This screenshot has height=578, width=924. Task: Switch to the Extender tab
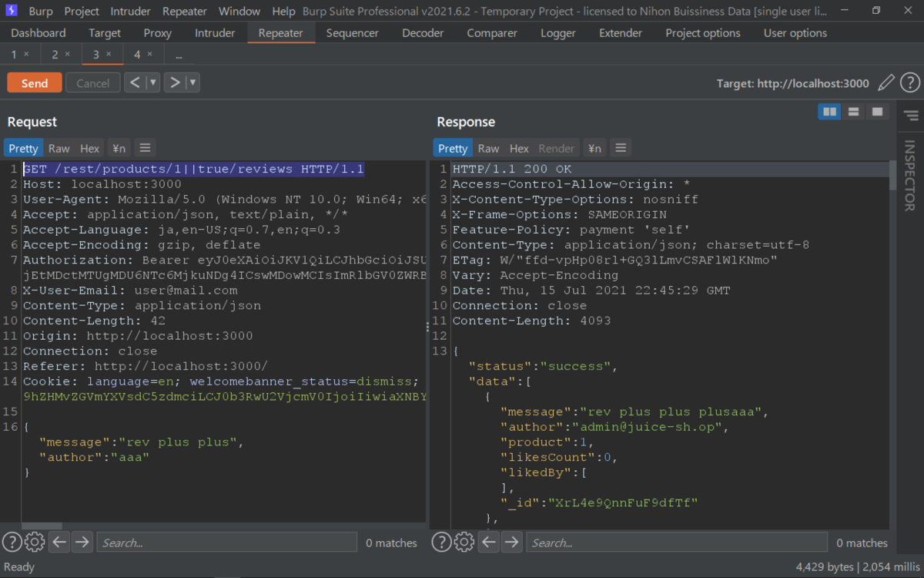[x=621, y=33]
